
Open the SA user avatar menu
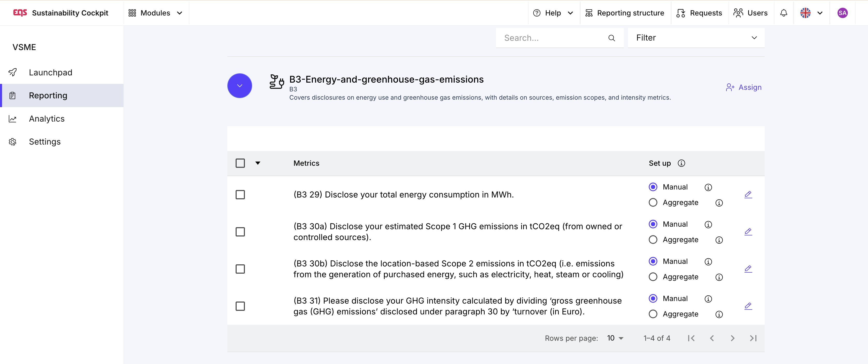pyautogui.click(x=842, y=13)
